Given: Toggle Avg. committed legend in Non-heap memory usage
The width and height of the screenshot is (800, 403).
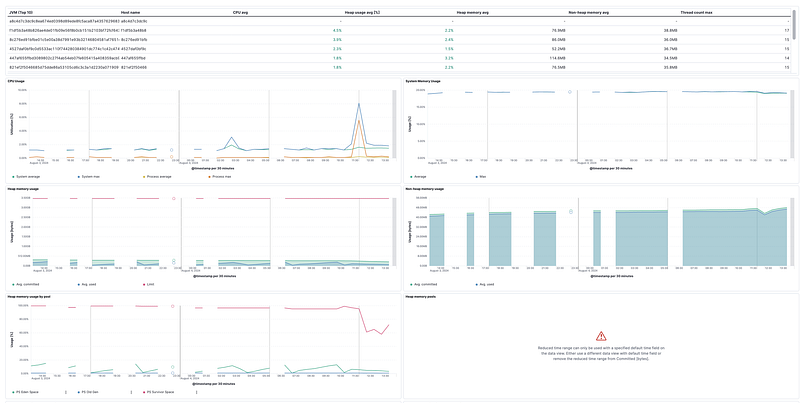Looking at the screenshot, I should 425,284.
